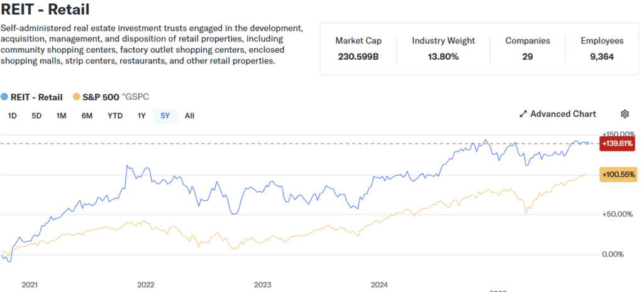
Task: Switch chart to 6M range
Action: tap(87, 116)
